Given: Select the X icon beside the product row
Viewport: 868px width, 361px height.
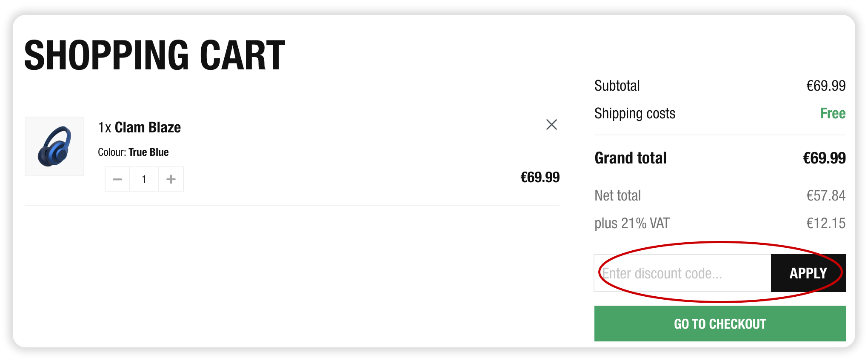Looking at the screenshot, I should tap(551, 124).
